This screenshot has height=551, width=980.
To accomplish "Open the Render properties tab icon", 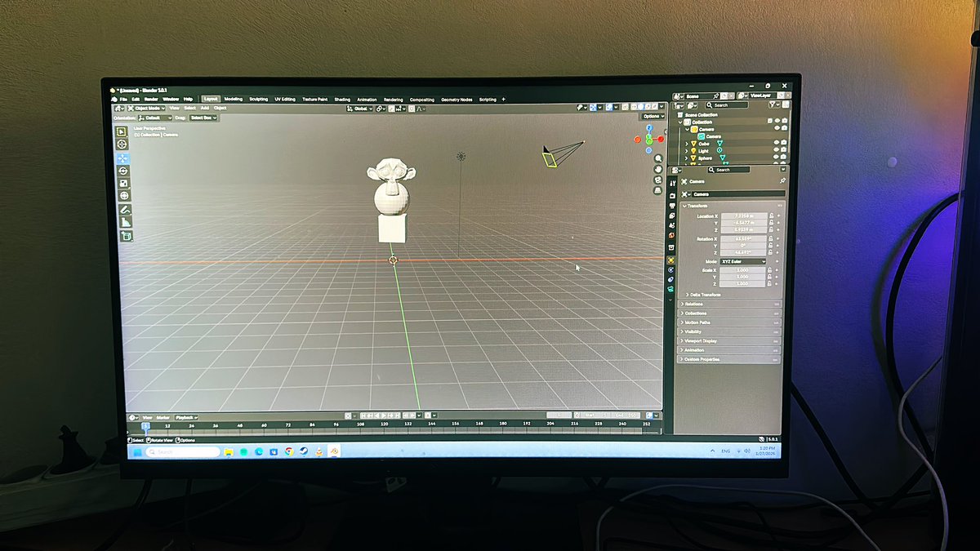I will [672, 195].
